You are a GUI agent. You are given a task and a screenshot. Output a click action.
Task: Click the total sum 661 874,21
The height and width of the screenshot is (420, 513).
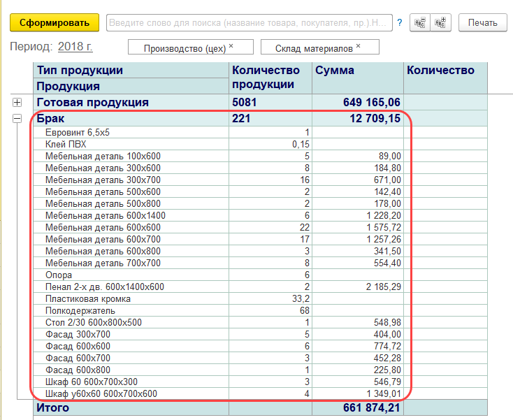[372, 408]
